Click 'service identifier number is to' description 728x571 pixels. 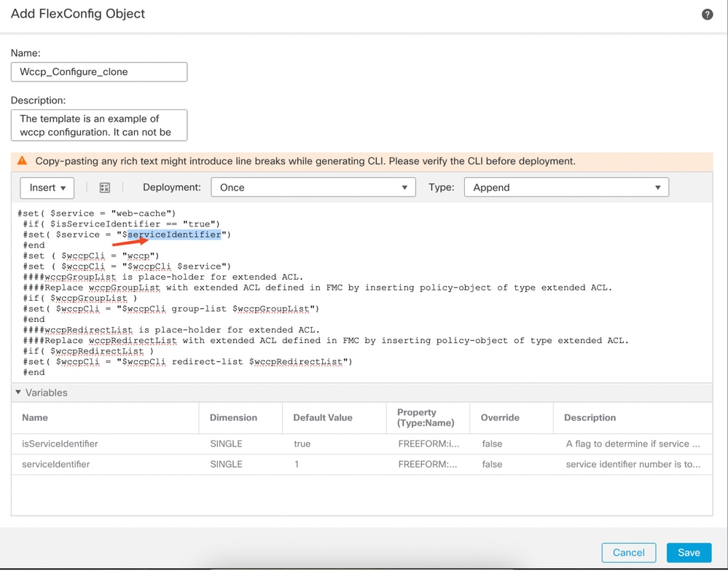tap(633, 465)
